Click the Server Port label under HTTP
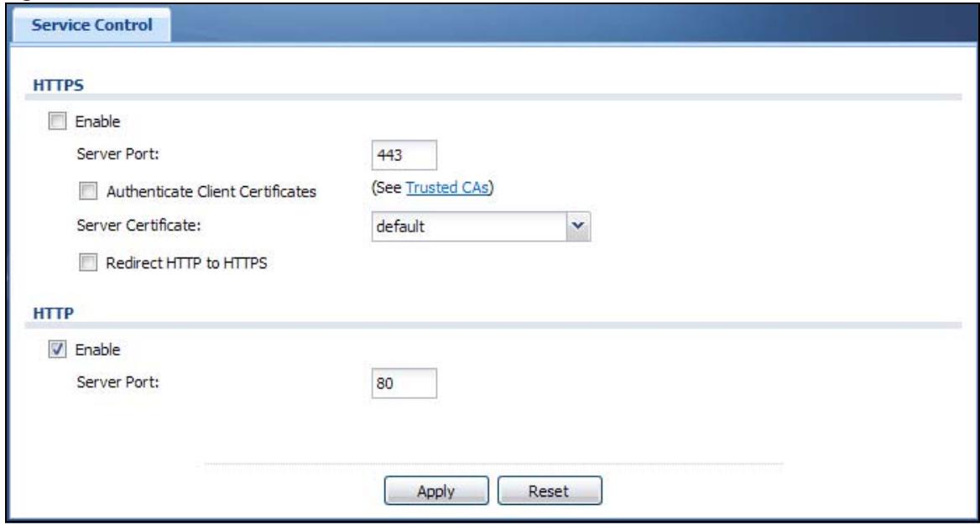Viewport: 980px width, 525px height. (117, 382)
